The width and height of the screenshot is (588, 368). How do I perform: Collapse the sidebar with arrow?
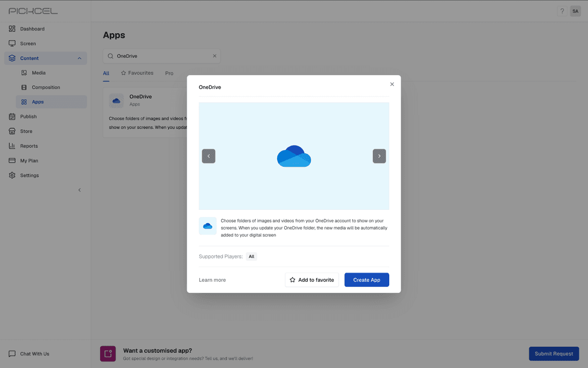pos(79,190)
